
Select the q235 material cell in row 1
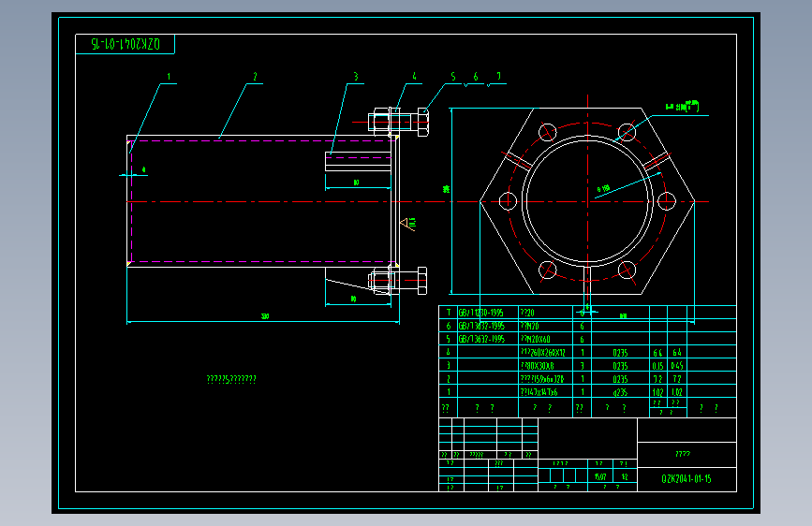point(620,392)
